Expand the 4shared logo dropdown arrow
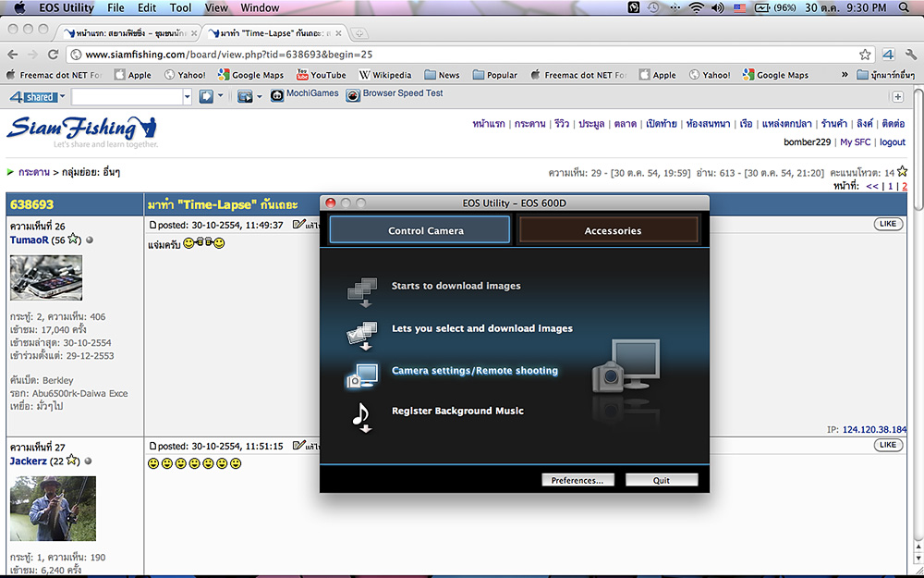Image resolution: width=924 pixels, height=578 pixels. (63, 97)
